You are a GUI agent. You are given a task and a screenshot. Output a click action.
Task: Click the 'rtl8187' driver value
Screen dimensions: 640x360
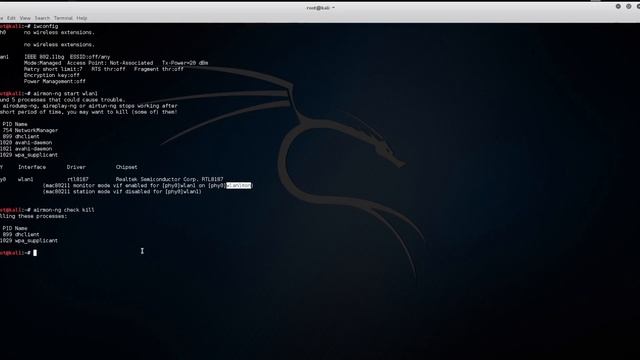click(78, 179)
